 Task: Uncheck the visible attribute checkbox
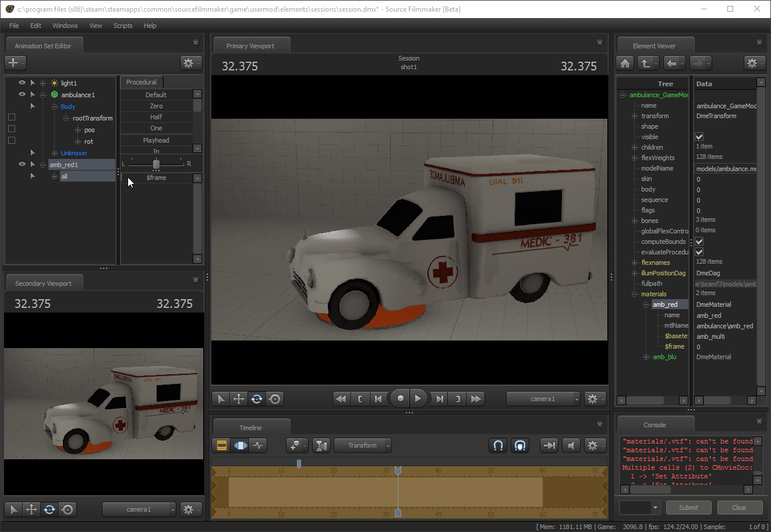[x=699, y=137]
